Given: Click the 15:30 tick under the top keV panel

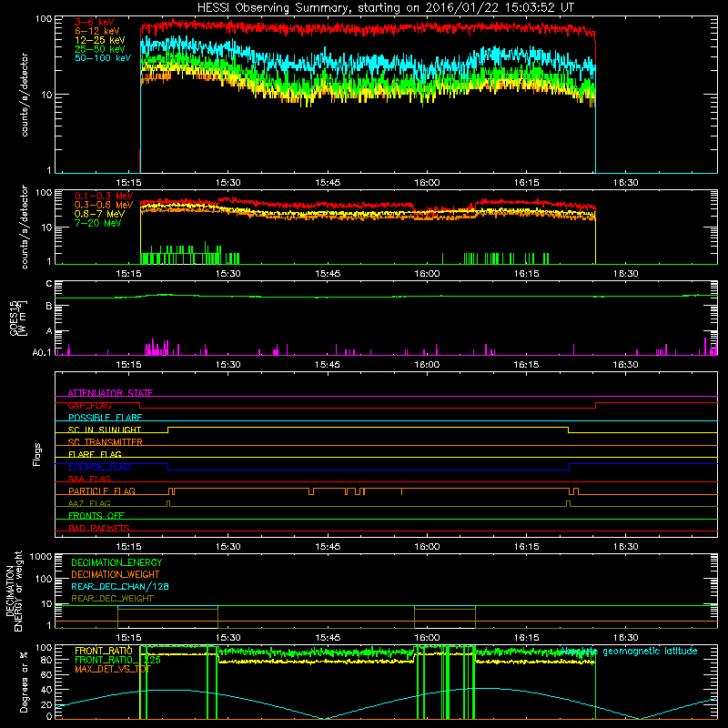Looking at the screenshot, I should point(228,183).
